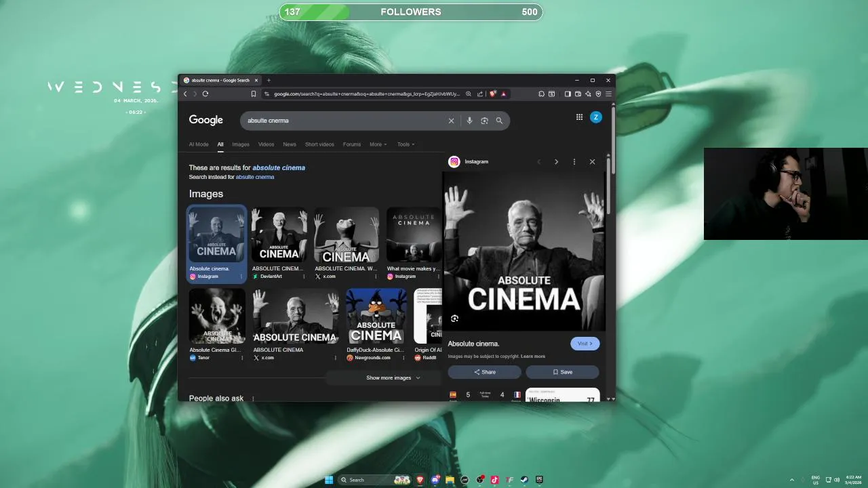Click Lens icon on preview image
The width and height of the screenshot is (868, 488).
pyautogui.click(x=454, y=319)
